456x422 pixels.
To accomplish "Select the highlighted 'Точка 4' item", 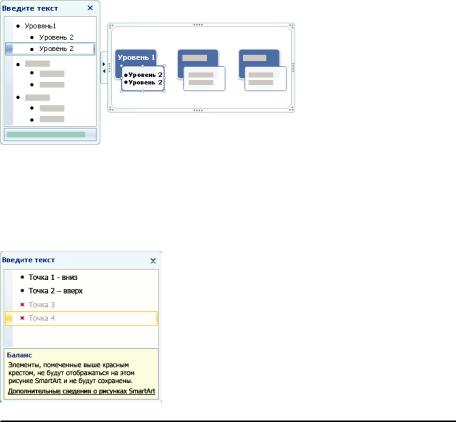I will (x=81, y=318).
